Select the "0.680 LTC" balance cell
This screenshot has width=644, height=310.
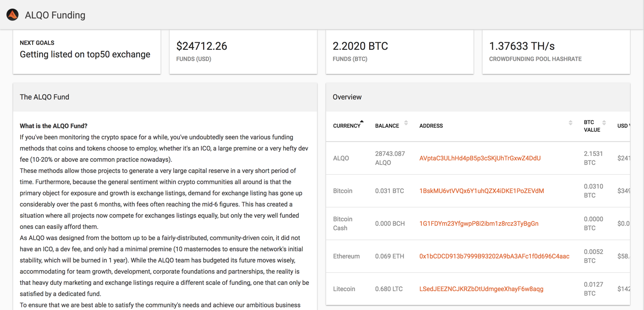[389, 289]
